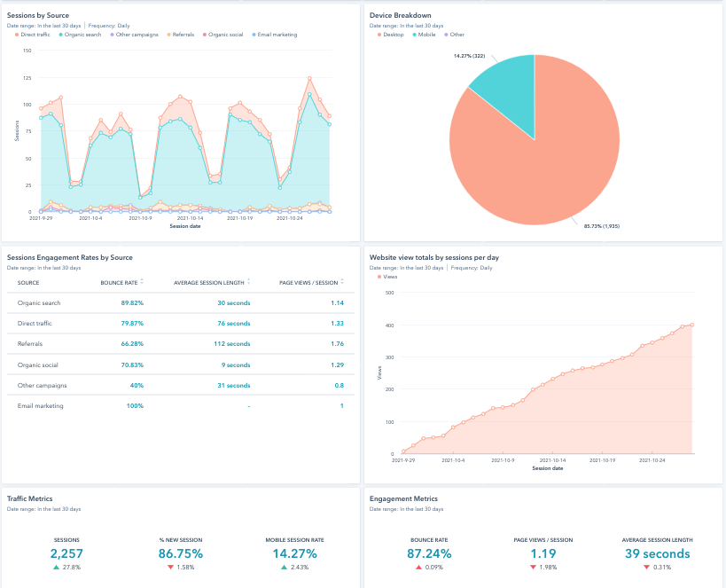Open Referrals 112 seconds value
Screen dimensions: 726x588
pyautogui.click(x=233, y=343)
